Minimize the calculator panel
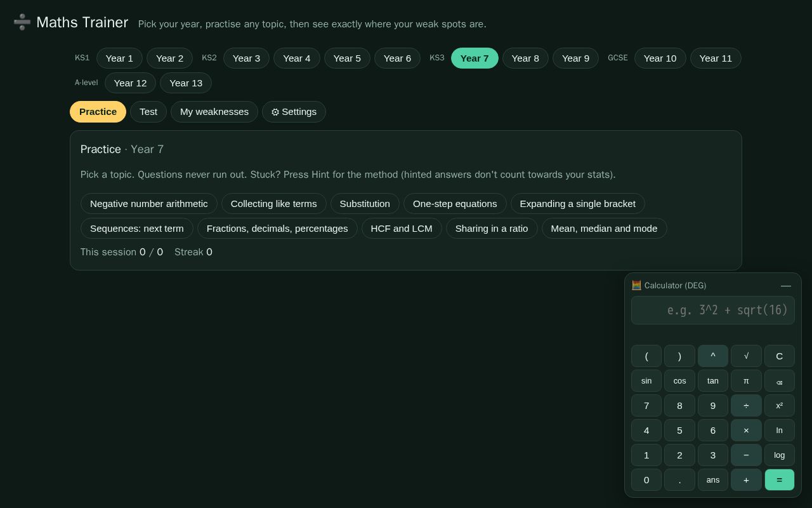This screenshot has width=812, height=508. [x=786, y=286]
